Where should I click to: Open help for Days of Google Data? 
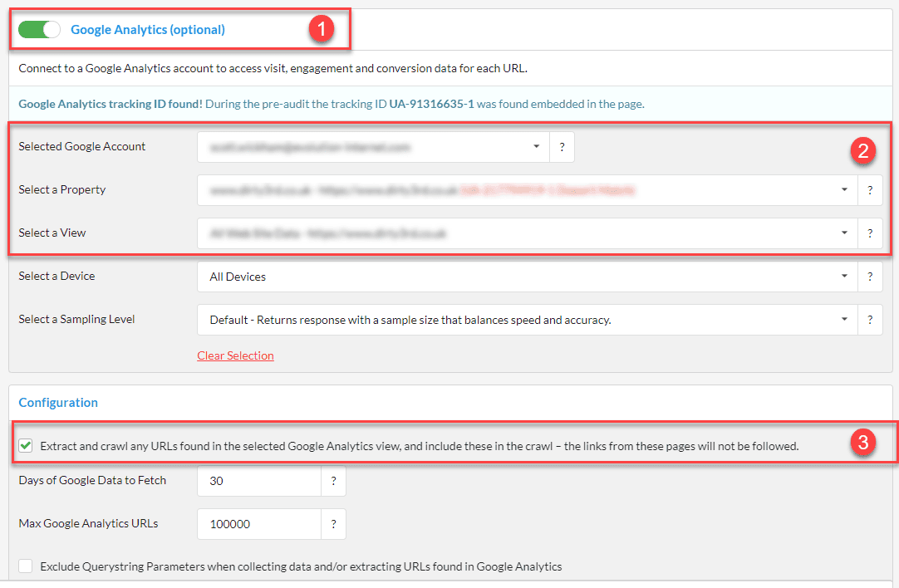click(334, 481)
